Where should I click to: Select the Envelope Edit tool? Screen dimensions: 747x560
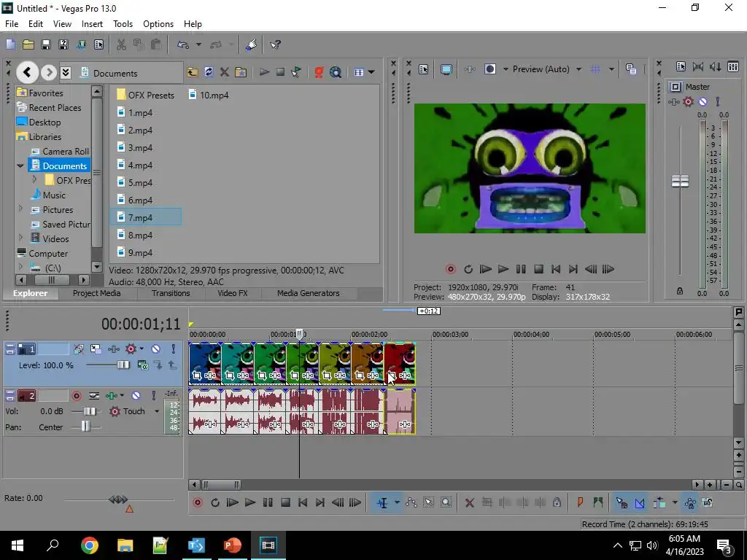click(411, 503)
